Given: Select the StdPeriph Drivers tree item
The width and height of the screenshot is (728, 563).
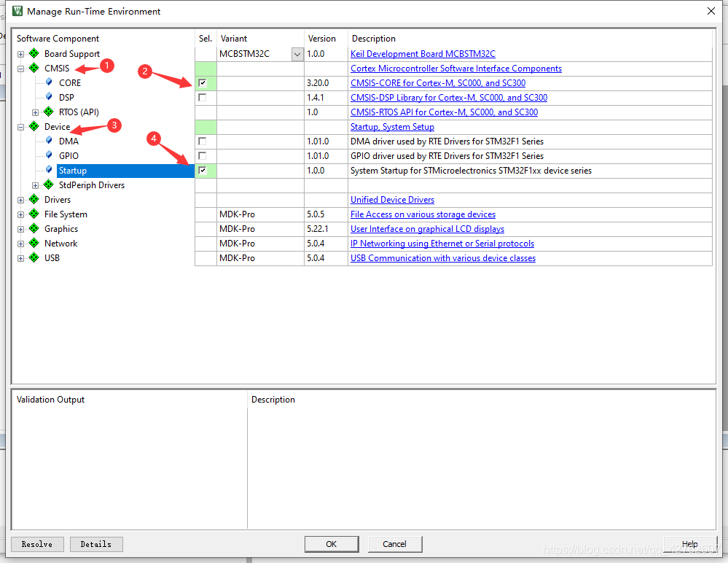Looking at the screenshot, I should (x=92, y=185).
